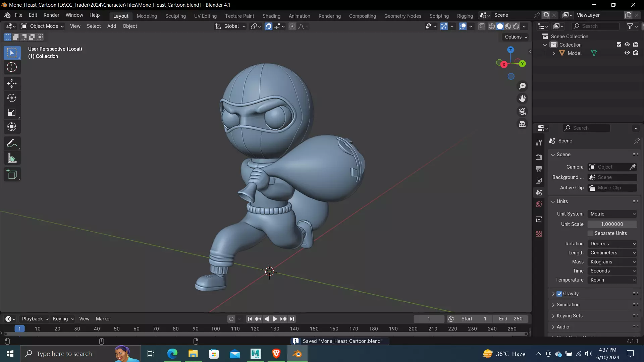Screen dimensions: 644x362
Task: Open the Object Mode dropdown
Action: click(x=42, y=26)
